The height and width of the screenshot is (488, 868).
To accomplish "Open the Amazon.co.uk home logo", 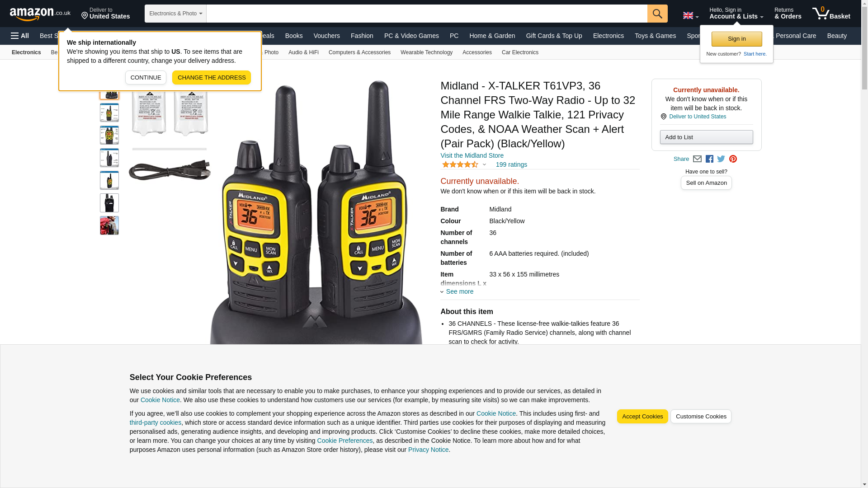I will point(40,14).
